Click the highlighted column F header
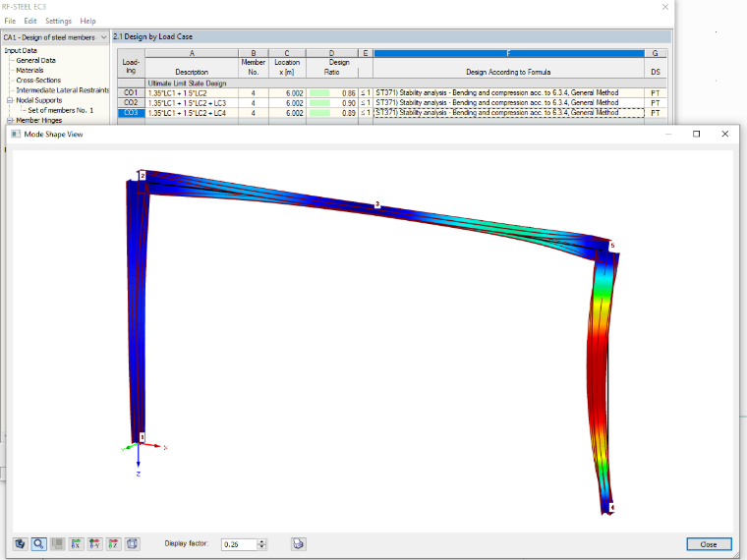This screenshot has height=560, width=747. click(508, 53)
